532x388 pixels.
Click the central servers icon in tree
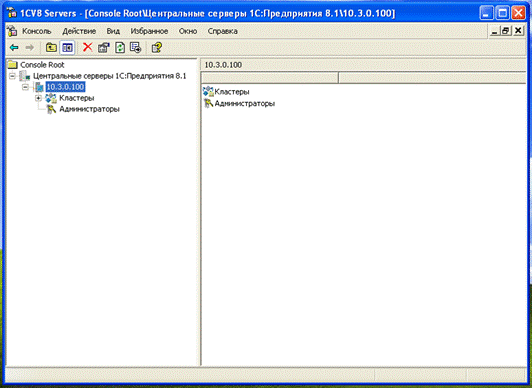point(24,76)
